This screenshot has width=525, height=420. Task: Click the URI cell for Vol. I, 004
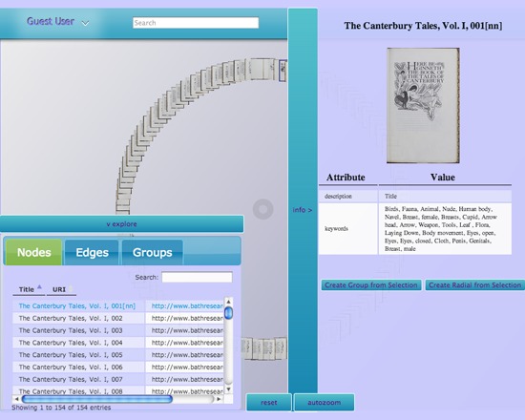pos(184,343)
